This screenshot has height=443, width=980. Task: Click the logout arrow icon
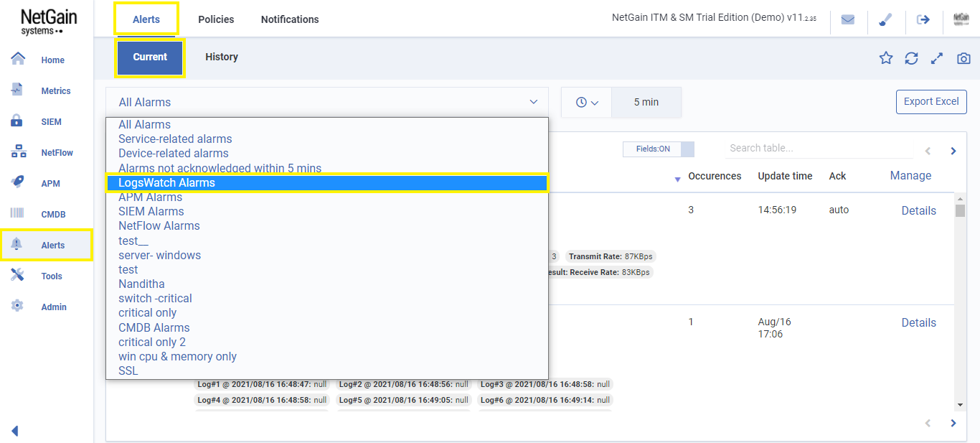[923, 19]
